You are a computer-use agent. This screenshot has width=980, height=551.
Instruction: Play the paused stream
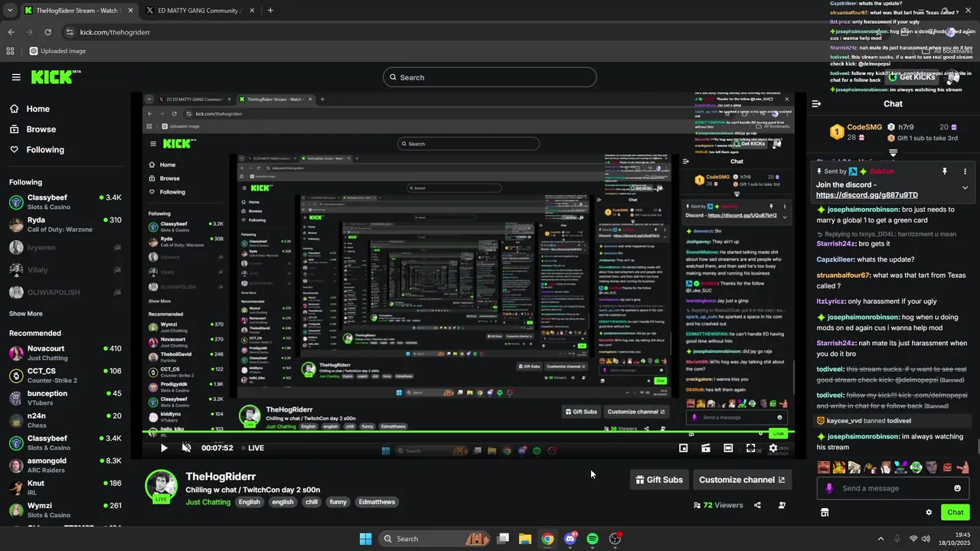click(x=164, y=448)
